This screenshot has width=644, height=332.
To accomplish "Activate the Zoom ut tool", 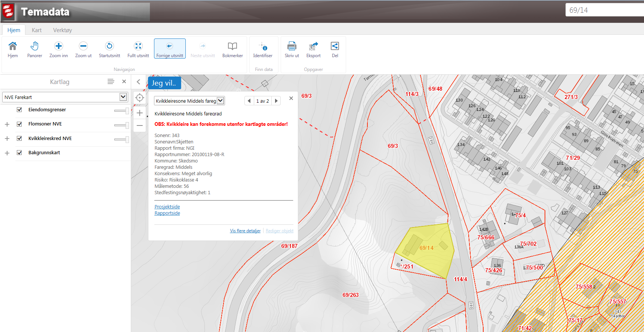I will tap(83, 46).
